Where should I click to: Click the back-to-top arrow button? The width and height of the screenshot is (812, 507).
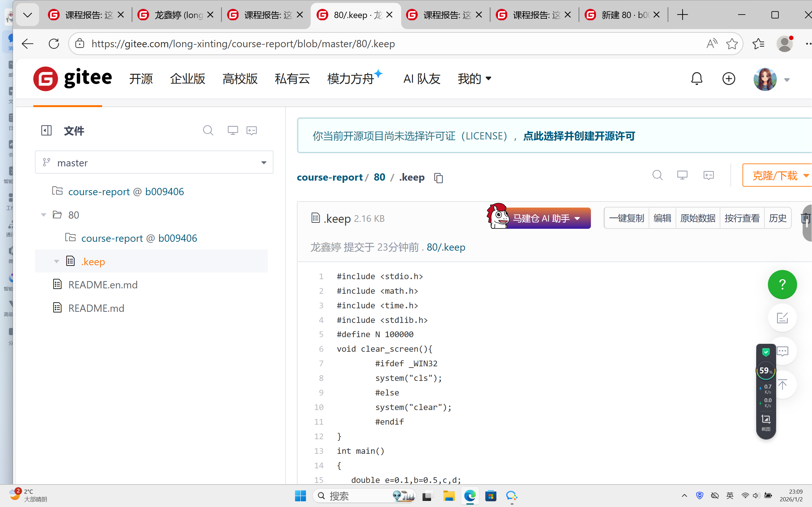[x=783, y=385]
